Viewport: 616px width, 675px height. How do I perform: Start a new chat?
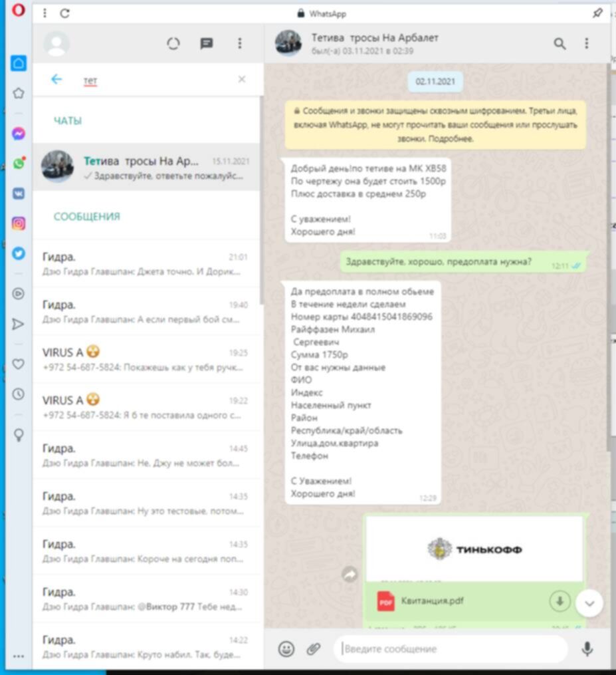207,44
